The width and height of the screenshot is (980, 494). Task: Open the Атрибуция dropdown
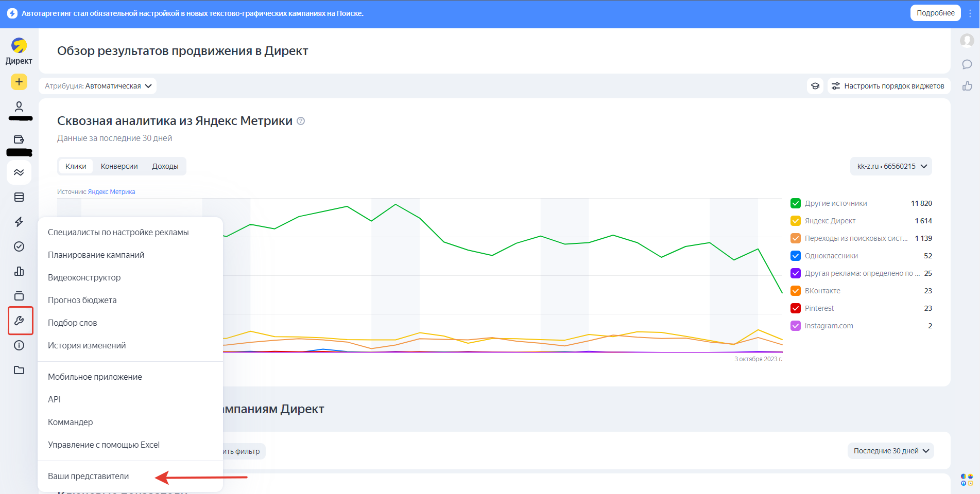(x=98, y=86)
